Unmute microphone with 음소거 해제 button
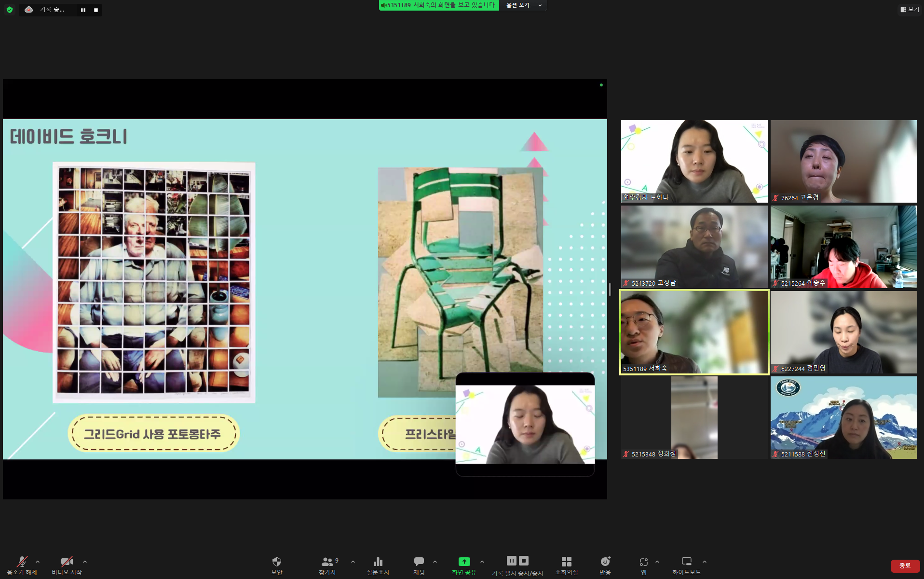Image resolution: width=924 pixels, height=579 pixels. click(22, 565)
